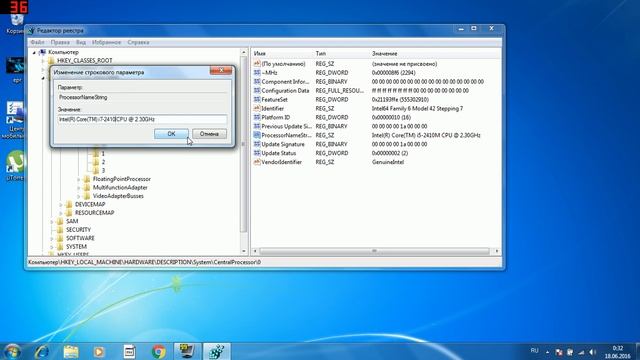Click the taskbar clock showing 0:32
The image size is (640, 360).
618,352
